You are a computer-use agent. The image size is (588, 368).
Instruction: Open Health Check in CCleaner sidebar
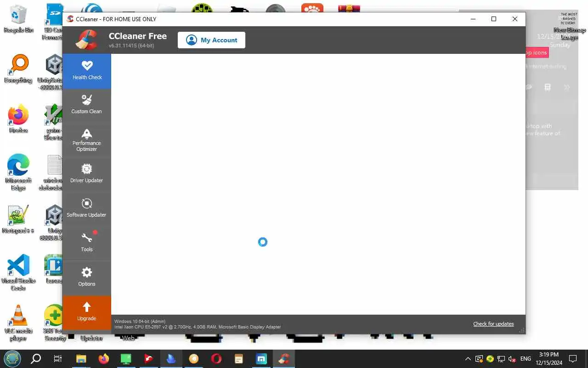click(86, 71)
